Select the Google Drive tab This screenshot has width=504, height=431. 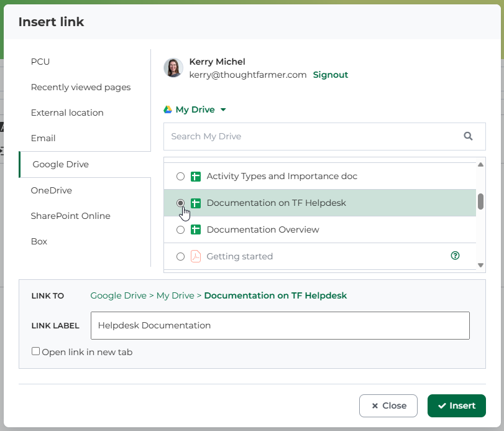[x=85, y=164]
